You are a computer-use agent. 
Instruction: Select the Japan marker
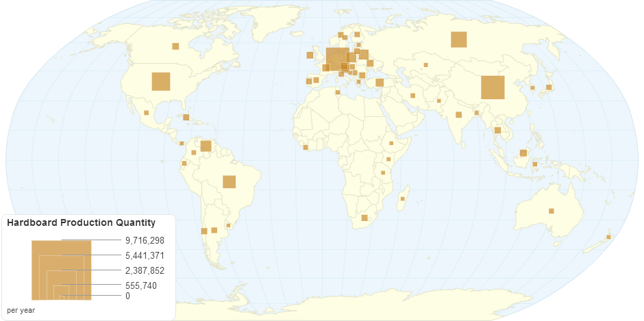tap(548, 87)
